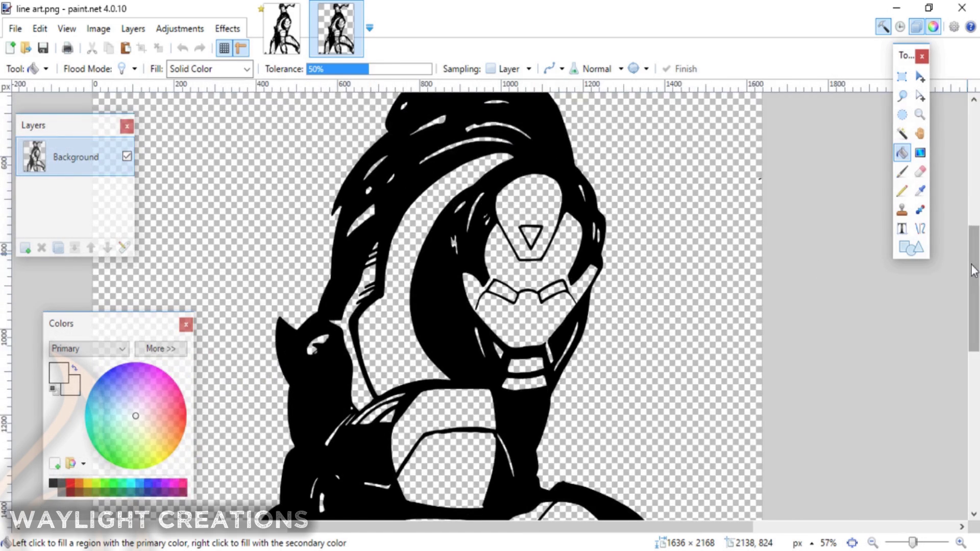The width and height of the screenshot is (980, 551).
Task: Click the Tolerance slider bar
Action: point(369,69)
